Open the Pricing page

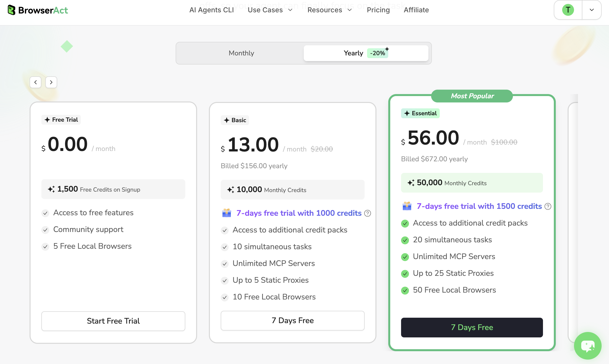pos(378,10)
